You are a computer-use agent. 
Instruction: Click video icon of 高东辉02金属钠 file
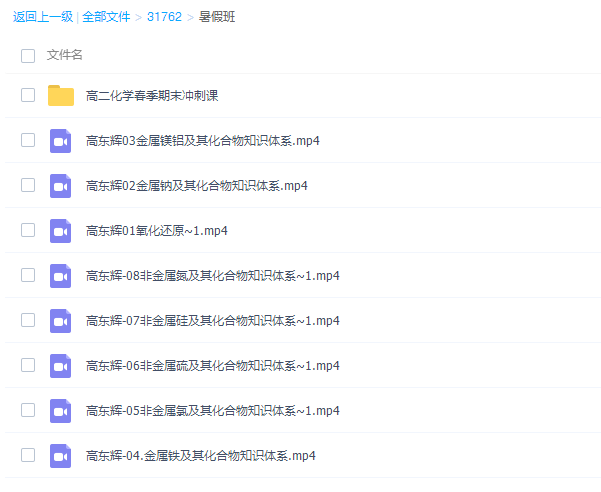pos(61,186)
